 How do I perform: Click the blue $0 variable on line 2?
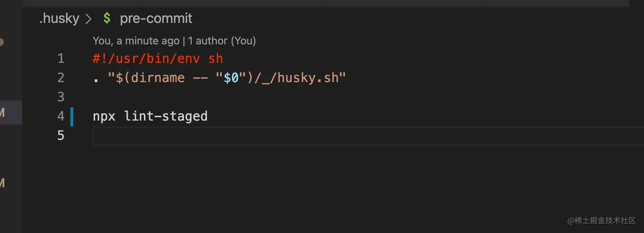(231, 78)
